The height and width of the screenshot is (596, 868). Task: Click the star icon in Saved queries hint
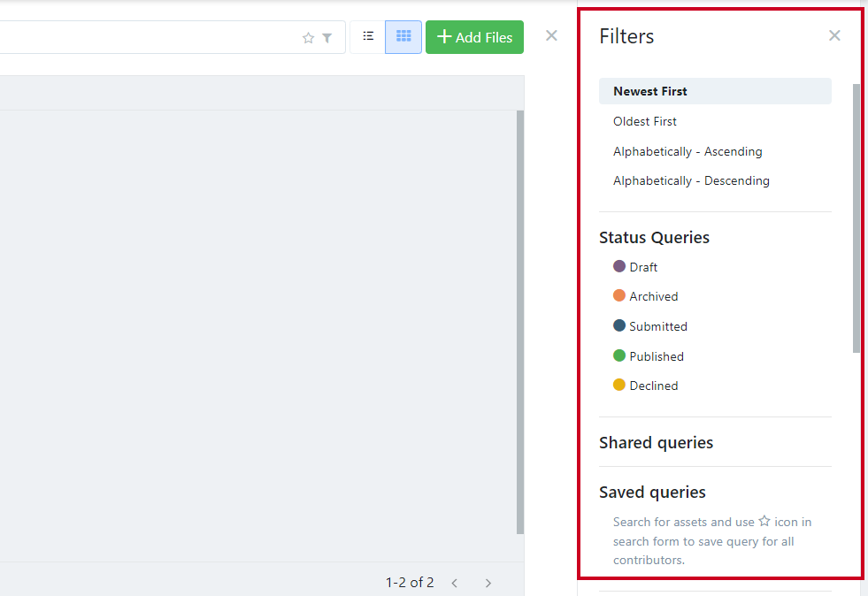[764, 521]
